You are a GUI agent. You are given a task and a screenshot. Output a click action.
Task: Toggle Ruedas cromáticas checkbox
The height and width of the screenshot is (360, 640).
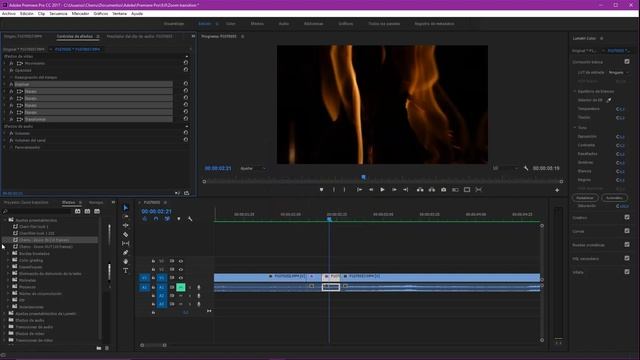627,244
